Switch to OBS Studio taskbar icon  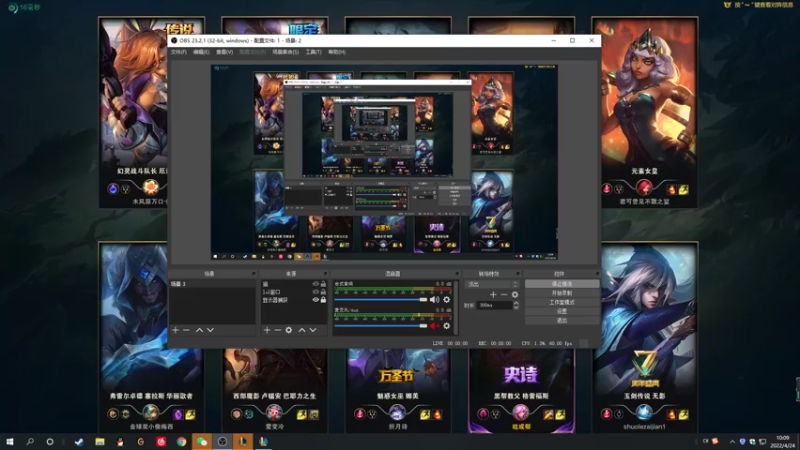point(222,442)
